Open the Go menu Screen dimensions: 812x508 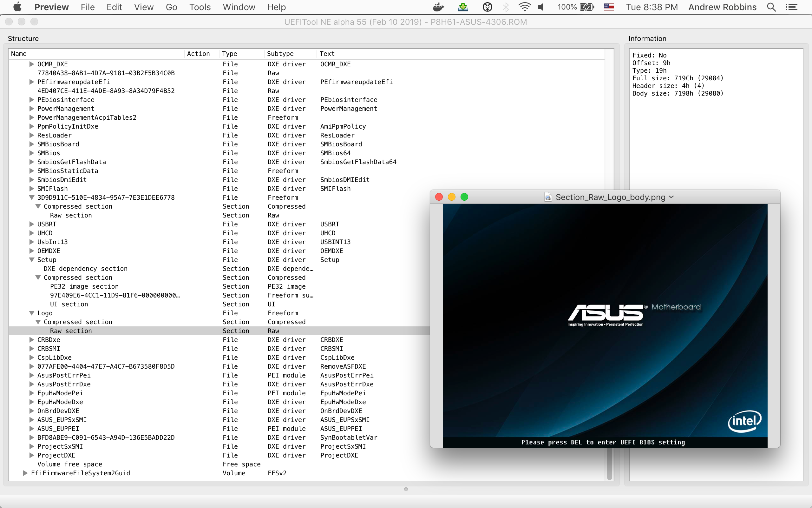[172, 7]
